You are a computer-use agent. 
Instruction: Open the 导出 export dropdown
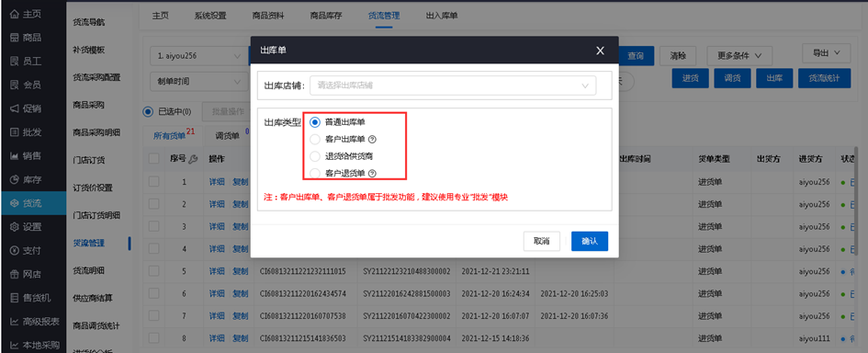[827, 53]
